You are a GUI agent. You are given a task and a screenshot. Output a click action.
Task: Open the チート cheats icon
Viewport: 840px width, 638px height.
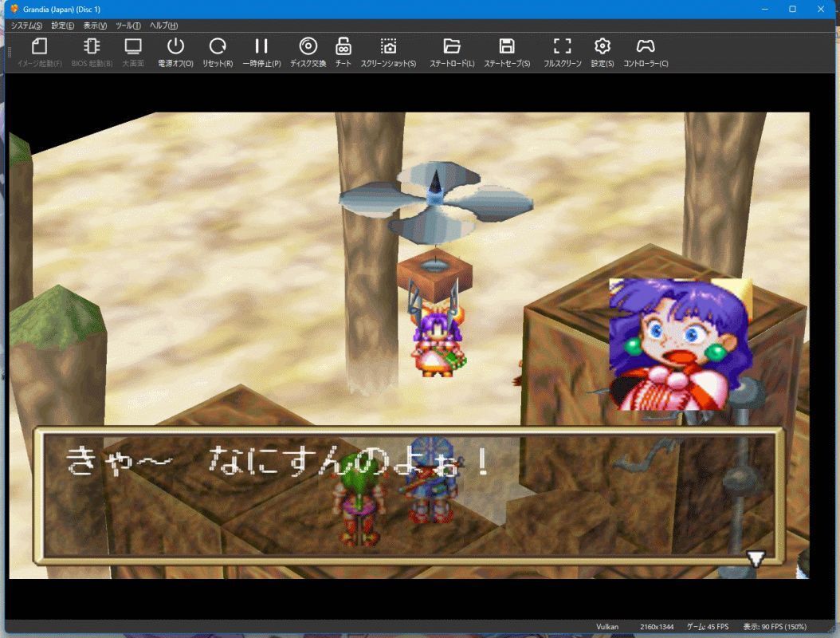click(x=343, y=53)
